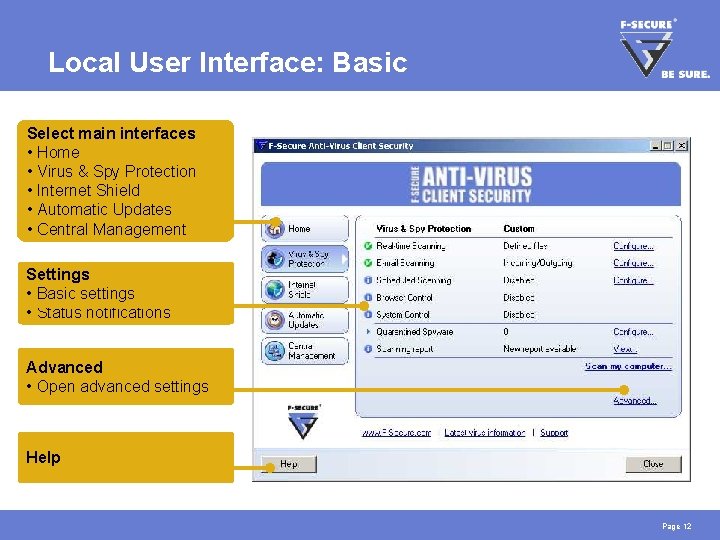Click the Real-time Scanning green status icon
Screen dimensions: 720x540
tap(368, 246)
